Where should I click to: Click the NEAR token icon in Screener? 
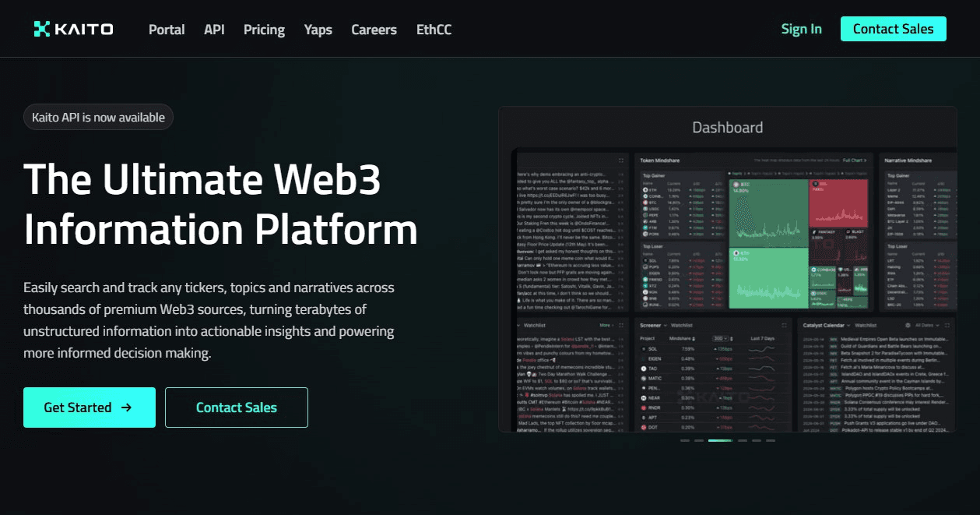click(644, 397)
